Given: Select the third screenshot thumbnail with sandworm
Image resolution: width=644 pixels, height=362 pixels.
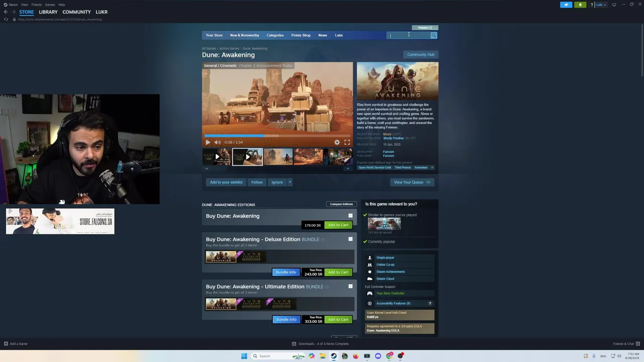Looking at the screenshot, I should coord(278,157).
